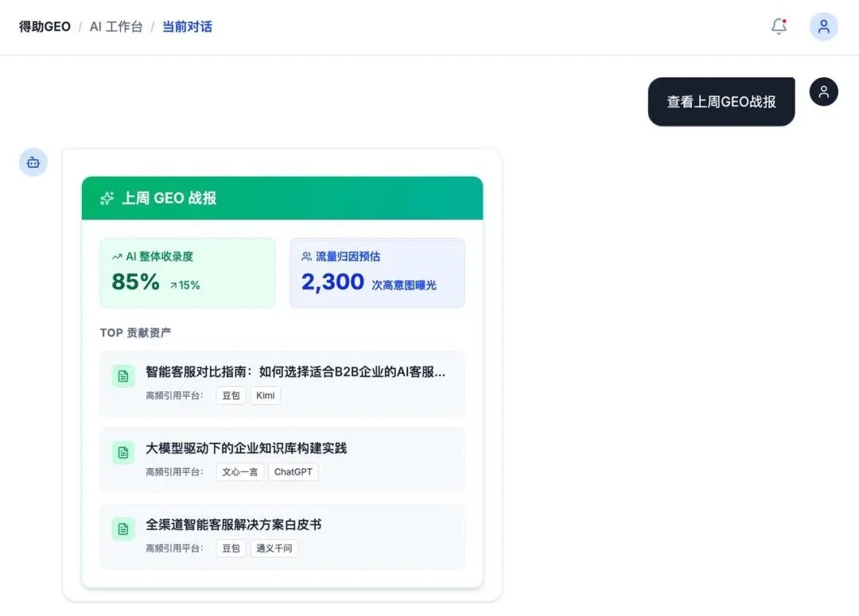This screenshot has width=859, height=616.
Task: Select the ChatGPT platform tag
Action: point(293,471)
